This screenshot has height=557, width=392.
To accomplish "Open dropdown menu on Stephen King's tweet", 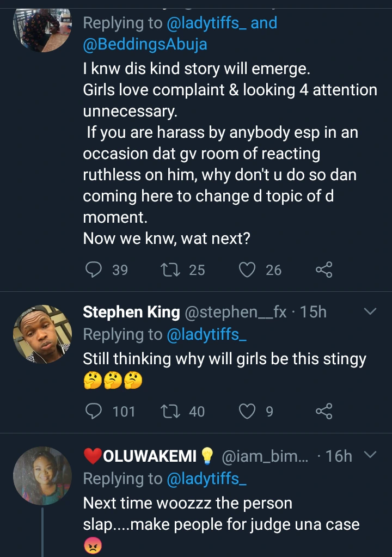I will [370, 312].
